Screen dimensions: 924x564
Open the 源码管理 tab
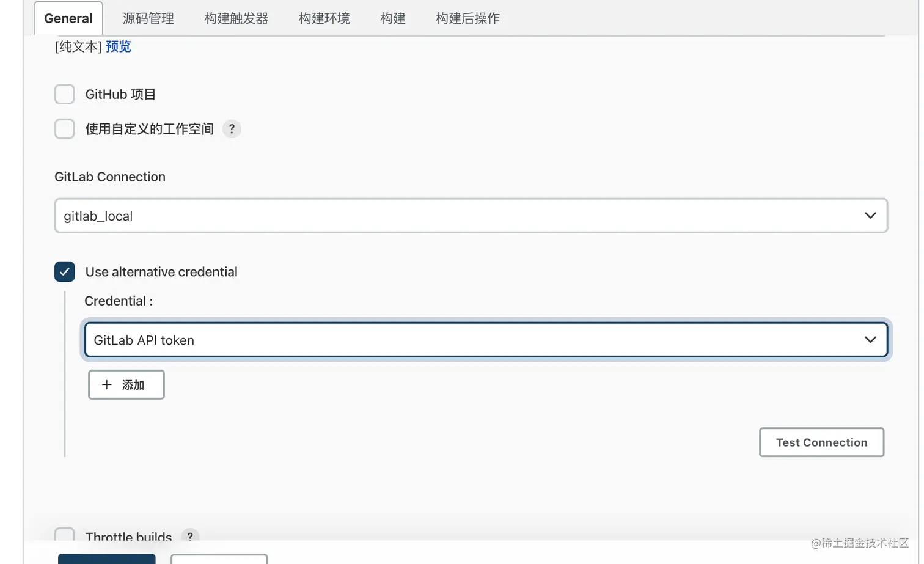(x=148, y=18)
